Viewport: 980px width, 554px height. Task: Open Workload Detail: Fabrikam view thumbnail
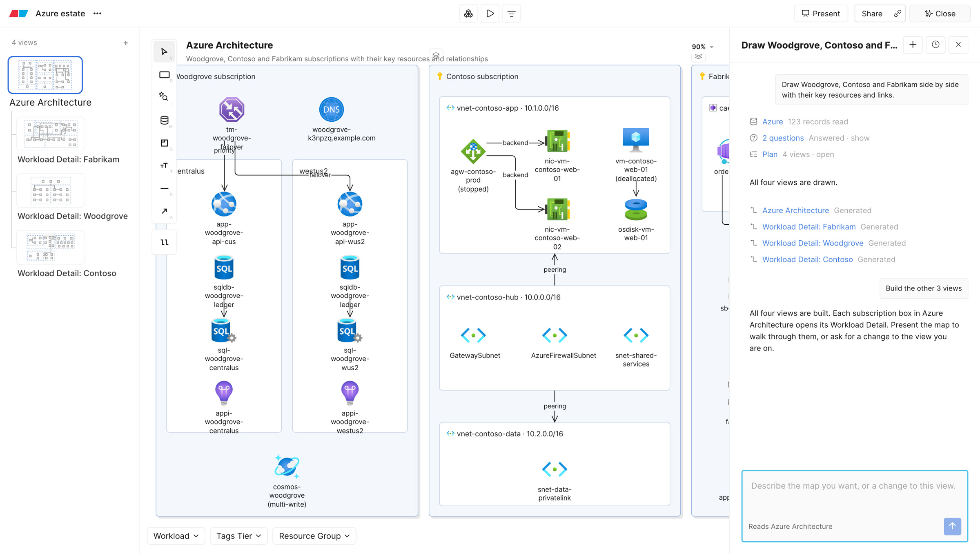point(51,134)
